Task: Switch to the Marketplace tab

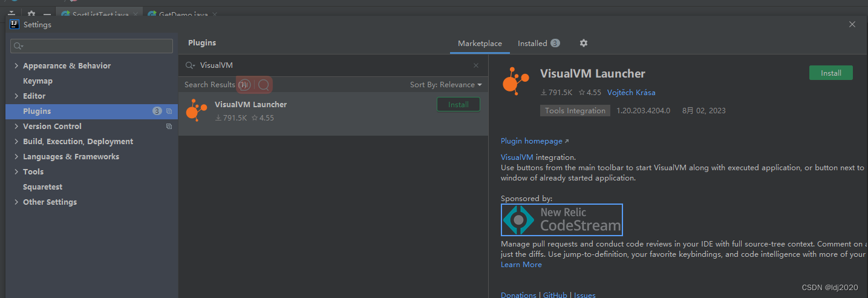Action: pyautogui.click(x=480, y=44)
